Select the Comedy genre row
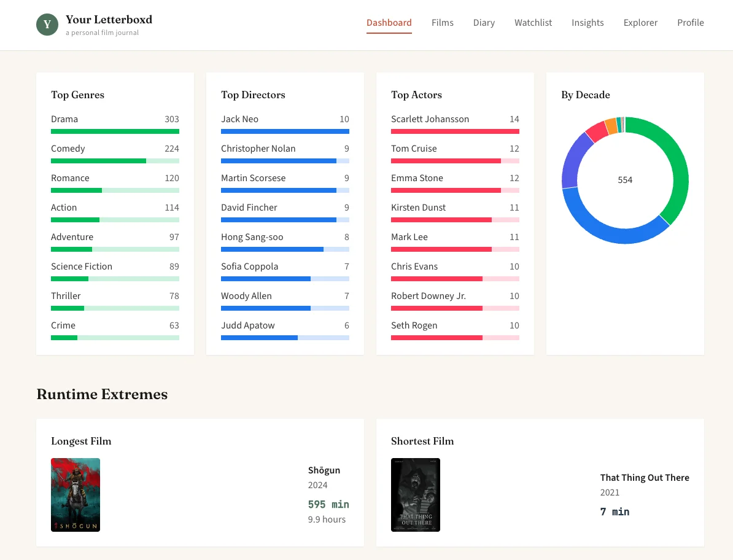The height and width of the screenshot is (560, 733). point(115,154)
